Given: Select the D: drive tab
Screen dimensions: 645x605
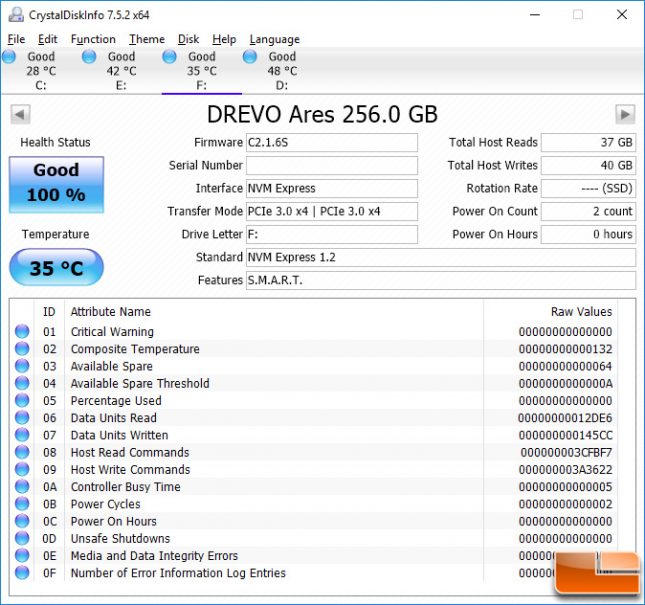Looking at the screenshot, I should click(282, 71).
